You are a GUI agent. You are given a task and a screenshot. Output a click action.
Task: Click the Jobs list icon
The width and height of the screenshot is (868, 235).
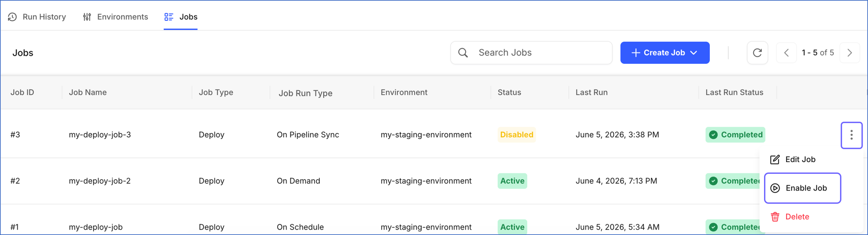(169, 17)
